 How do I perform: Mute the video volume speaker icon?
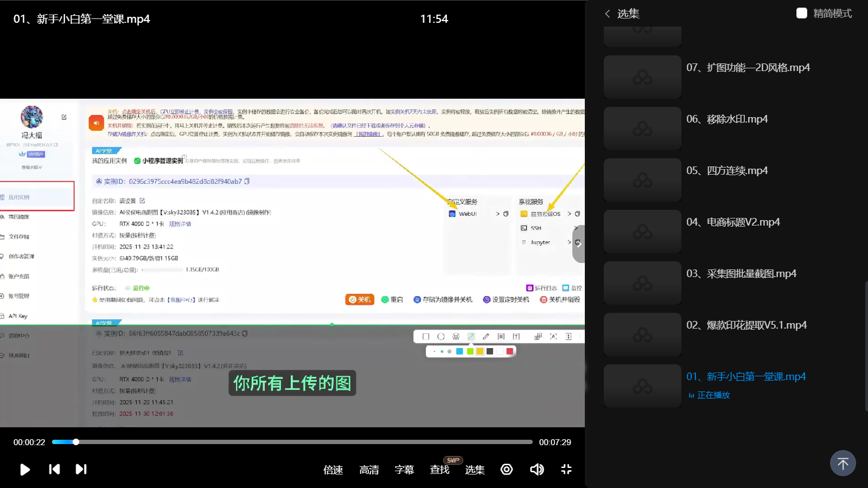coord(537,470)
